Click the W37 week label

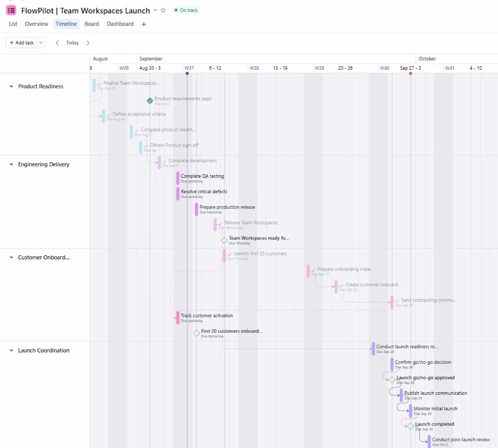point(189,68)
